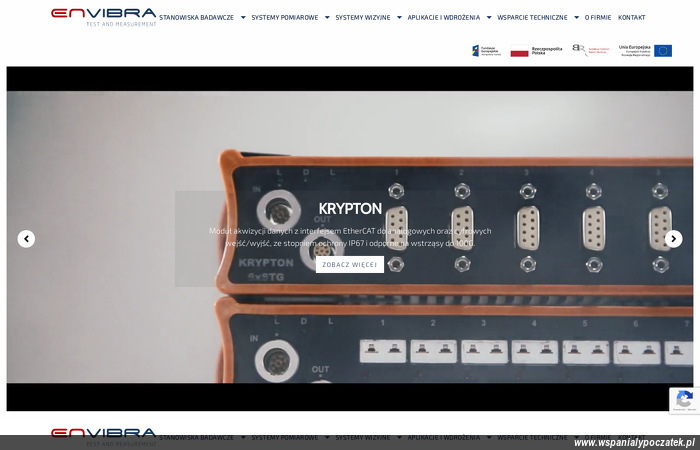Expand the Aplikacje i Wdrożenia dropdown arrow
Image resolution: width=700 pixels, height=450 pixels.
pos(489,17)
